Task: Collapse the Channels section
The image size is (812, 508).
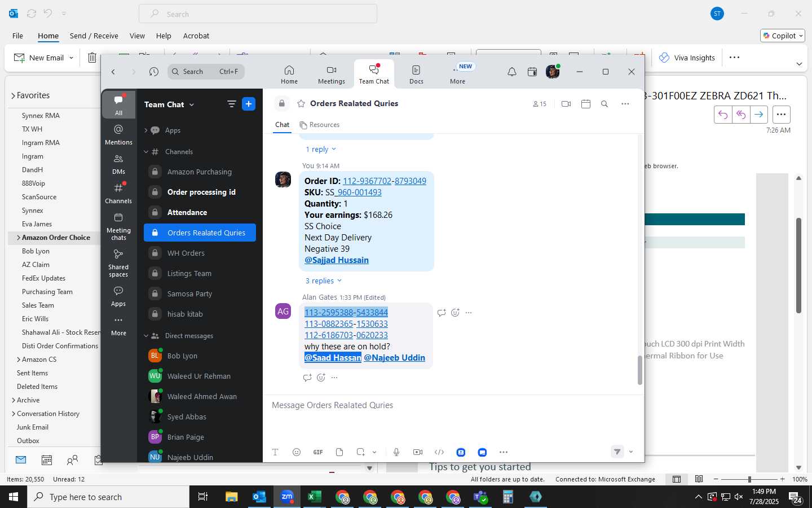Action: point(146,152)
